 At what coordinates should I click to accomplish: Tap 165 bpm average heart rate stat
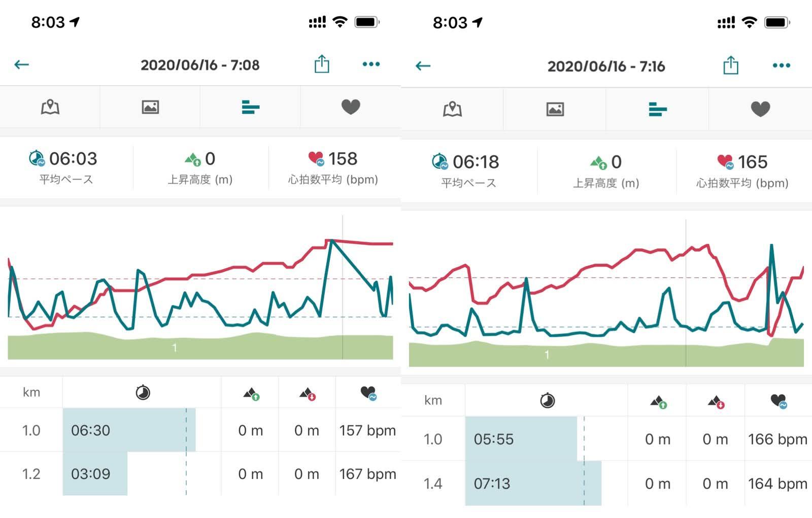click(x=742, y=169)
